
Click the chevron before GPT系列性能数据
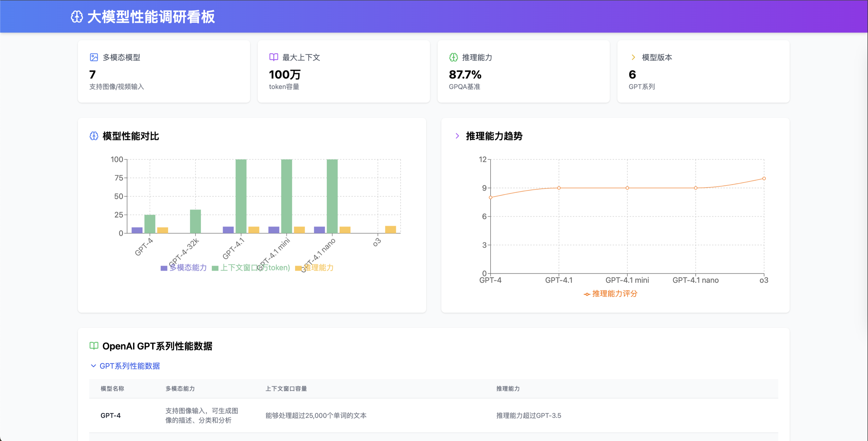pyautogui.click(x=93, y=366)
